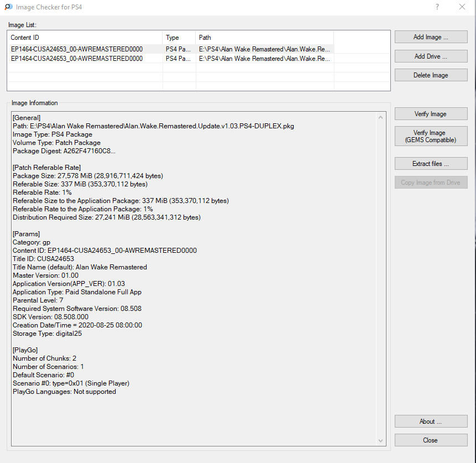Click the [General] section heading
476x463 pixels.
(x=27, y=118)
